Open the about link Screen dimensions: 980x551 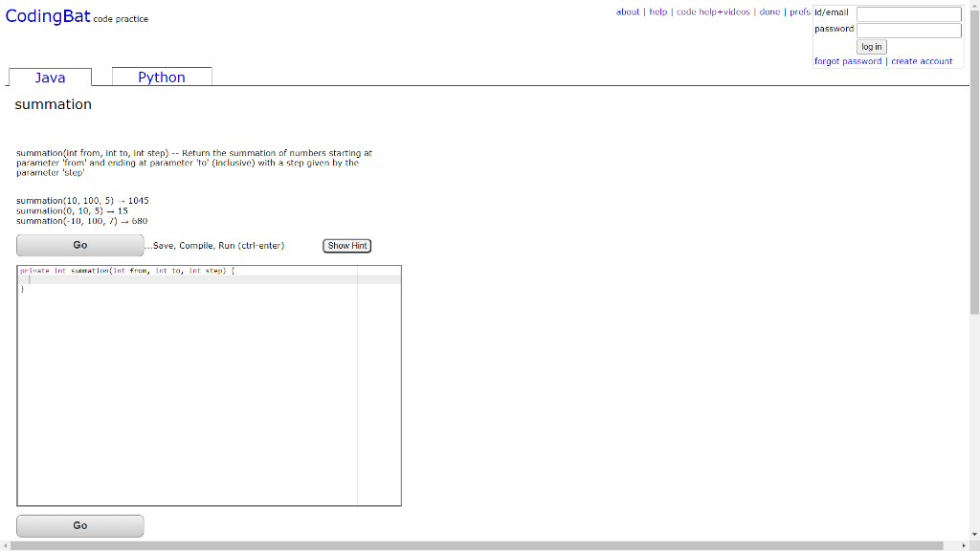(x=628, y=11)
